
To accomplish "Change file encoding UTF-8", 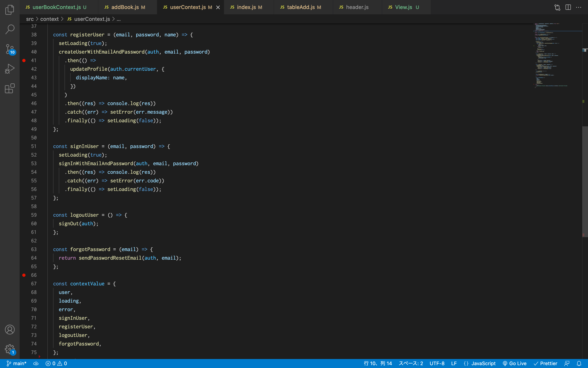I will coord(437,363).
